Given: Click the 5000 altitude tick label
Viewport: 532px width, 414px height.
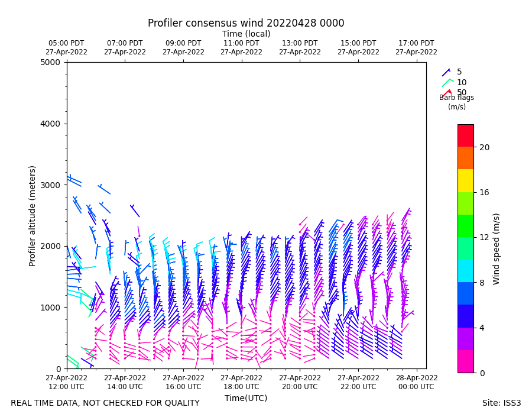Looking at the screenshot, I should pyautogui.click(x=50, y=63).
